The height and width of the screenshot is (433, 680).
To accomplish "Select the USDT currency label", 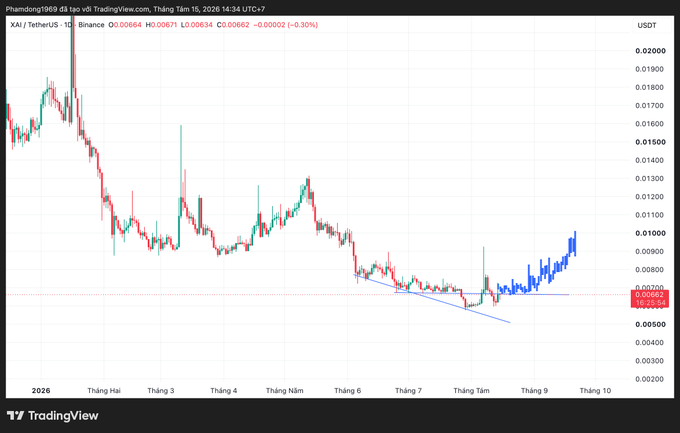I will 647,26.
